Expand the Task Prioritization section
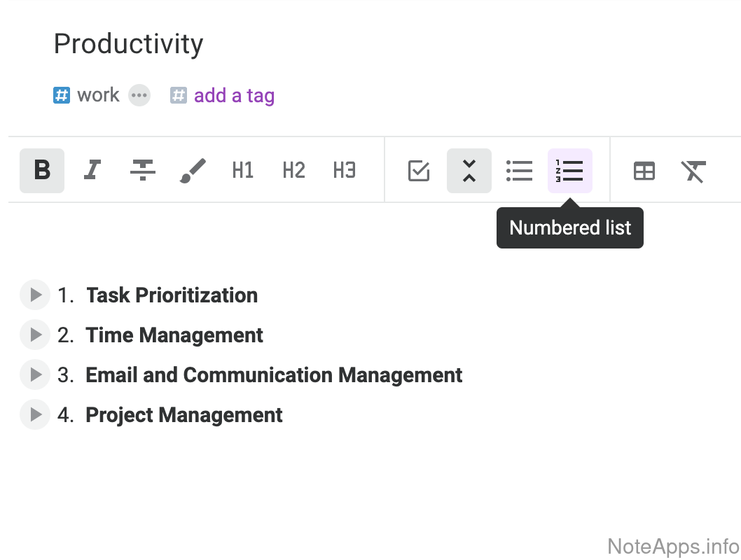Viewport: 741px width, 560px height. (x=35, y=295)
